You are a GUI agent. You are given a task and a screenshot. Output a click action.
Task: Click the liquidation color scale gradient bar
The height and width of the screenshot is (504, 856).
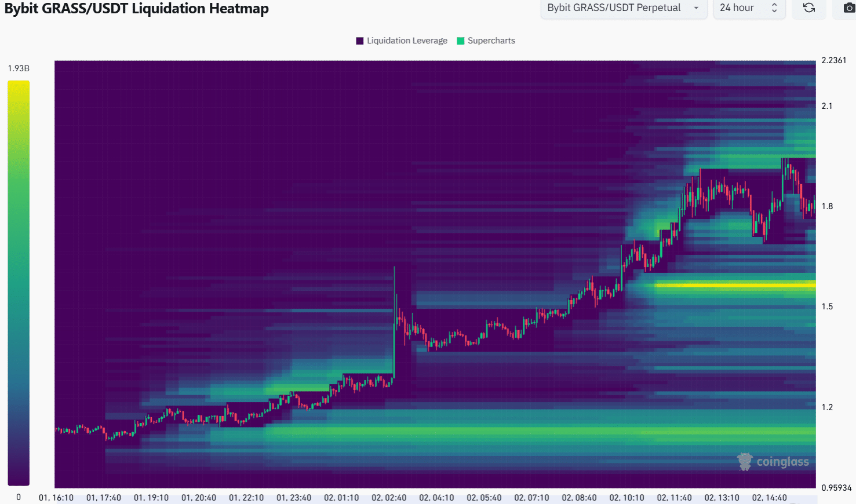[19, 283]
